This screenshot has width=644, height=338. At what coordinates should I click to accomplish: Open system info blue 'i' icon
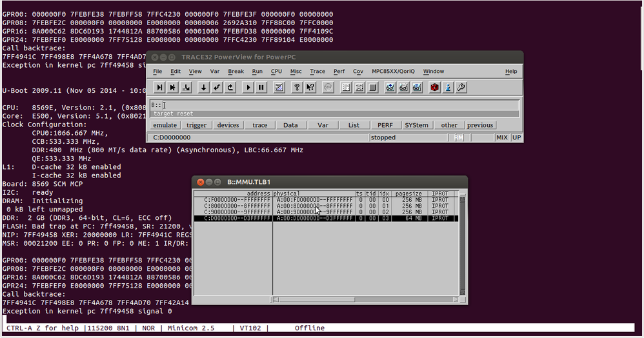(448, 87)
